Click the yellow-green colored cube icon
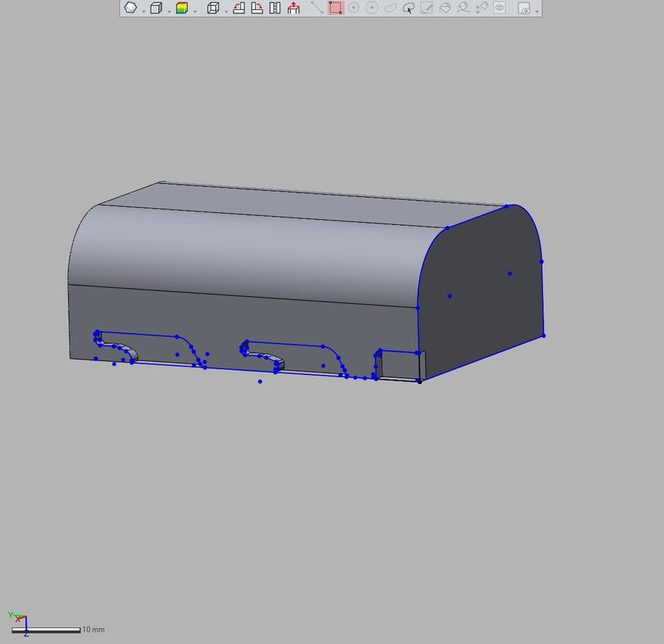664x644 pixels. 182,8
